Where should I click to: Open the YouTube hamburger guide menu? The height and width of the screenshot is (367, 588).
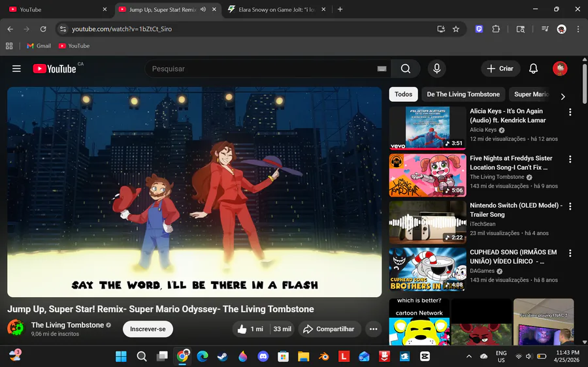16,69
